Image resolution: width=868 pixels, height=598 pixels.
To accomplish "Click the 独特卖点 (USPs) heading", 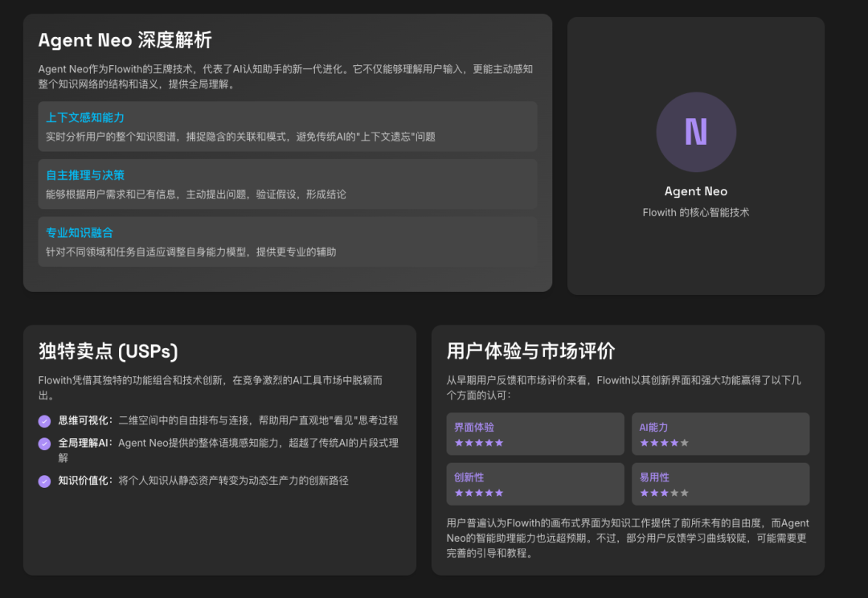I will (x=108, y=351).
